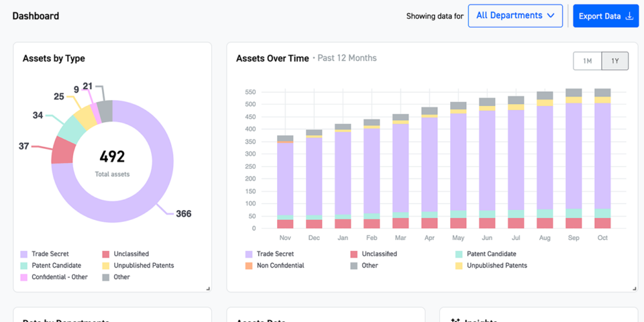The width and height of the screenshot is (644, 322).
Task: Toggle Other in Assets Over Time legend
Action: point(364,266)
